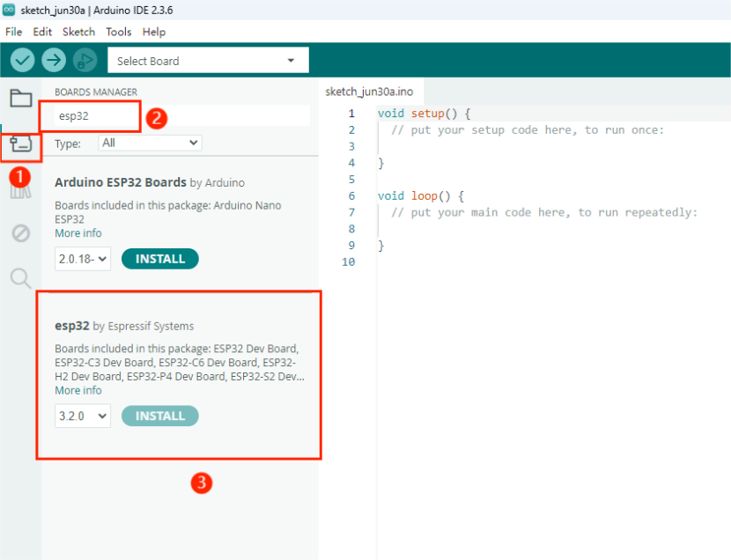Install esp32 by Espressif Systems
Viewport: 731px width, 560px height.
tap(159, 416)
